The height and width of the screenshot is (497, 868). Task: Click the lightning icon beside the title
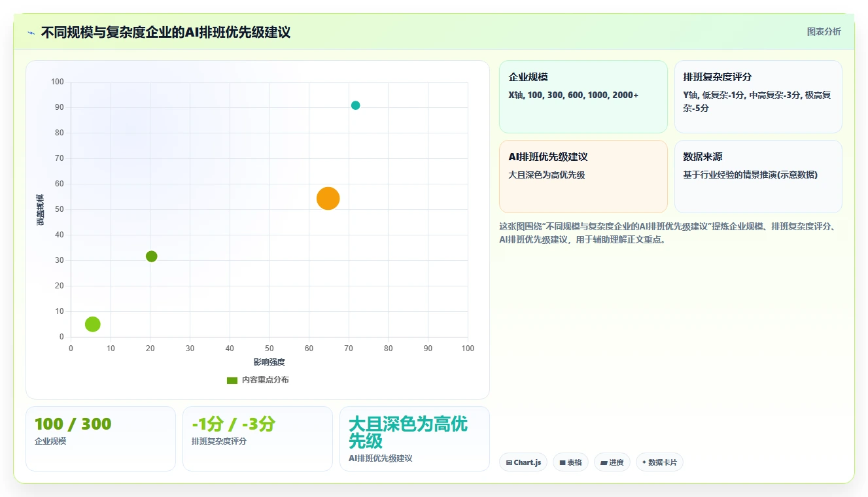(x=31, y=33)
